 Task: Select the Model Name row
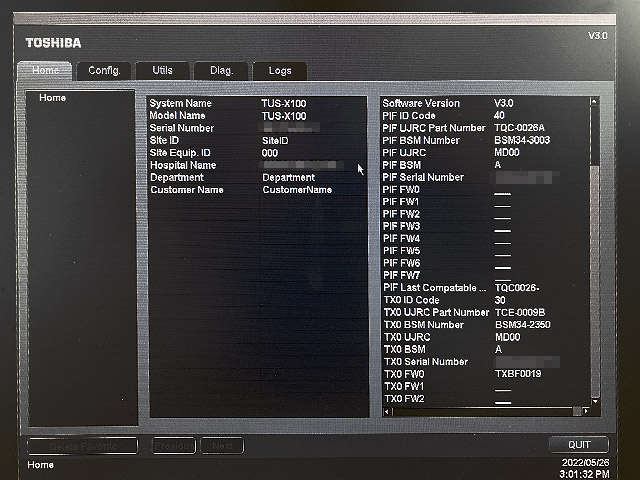[258, 116]
